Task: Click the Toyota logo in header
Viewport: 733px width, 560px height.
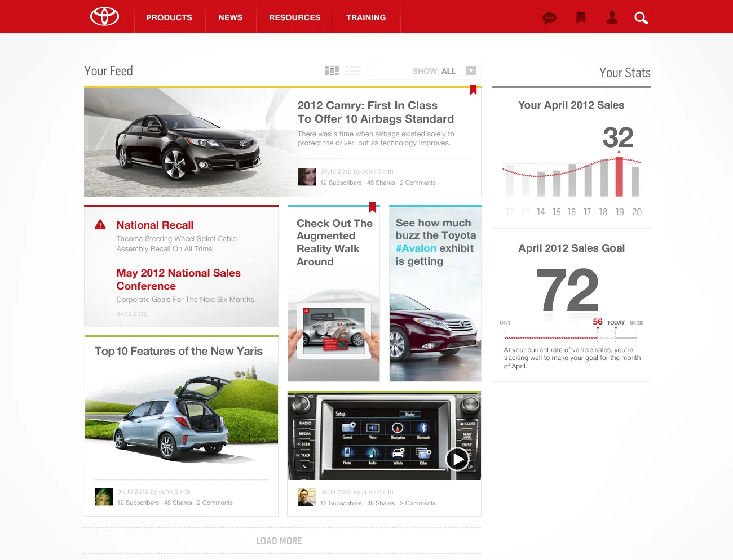Action: (105, 16)
